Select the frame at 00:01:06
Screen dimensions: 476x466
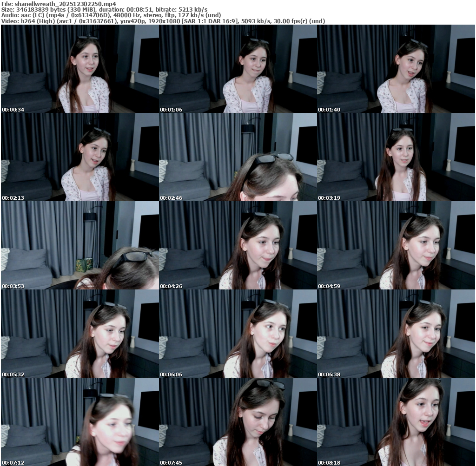238,69
